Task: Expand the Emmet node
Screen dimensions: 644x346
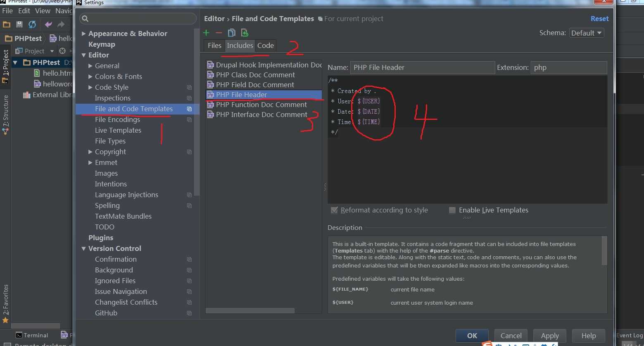Action: 90,162
